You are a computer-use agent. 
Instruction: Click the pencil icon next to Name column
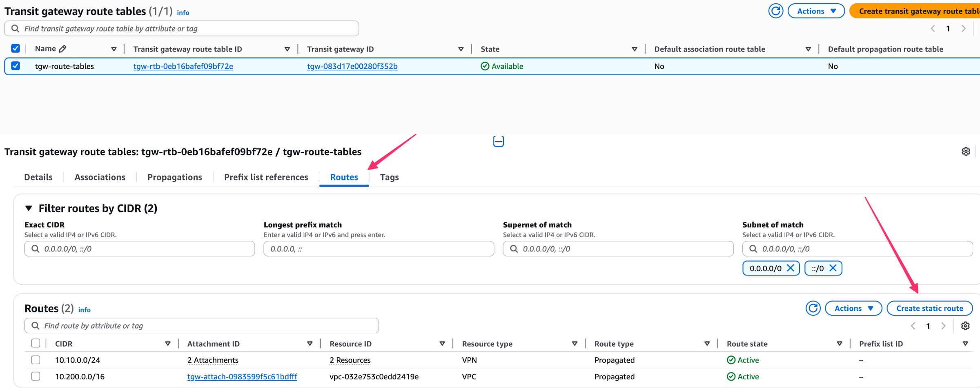pyautogui.click(x=63, y=48)
